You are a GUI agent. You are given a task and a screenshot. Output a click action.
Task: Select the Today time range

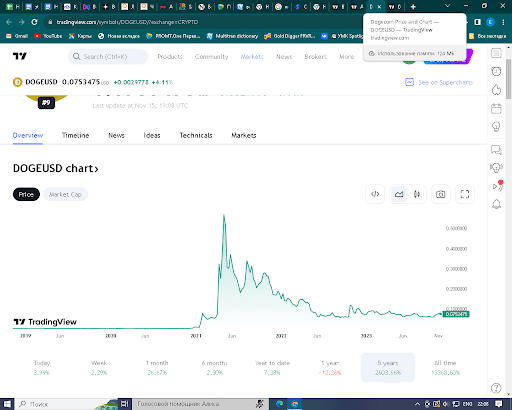pos(42,367)
